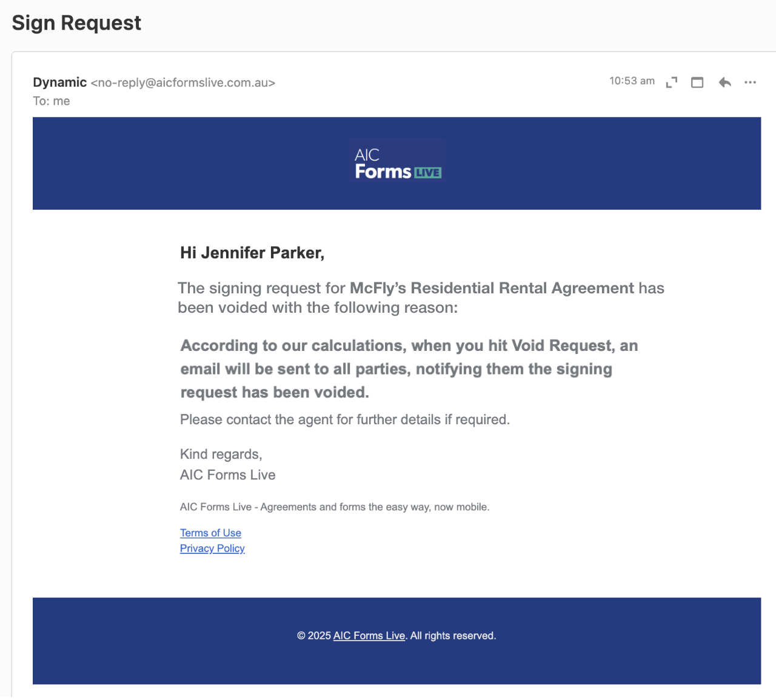Click '© 2025' copyright text in footer
This screenshot has width=776, height=700.
pyautogui.click(x=313, y=636)
